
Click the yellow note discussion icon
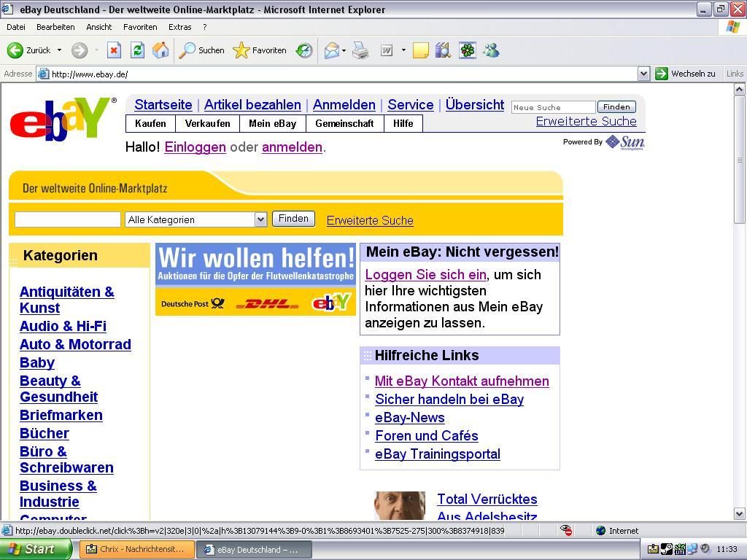coord(421,50)
